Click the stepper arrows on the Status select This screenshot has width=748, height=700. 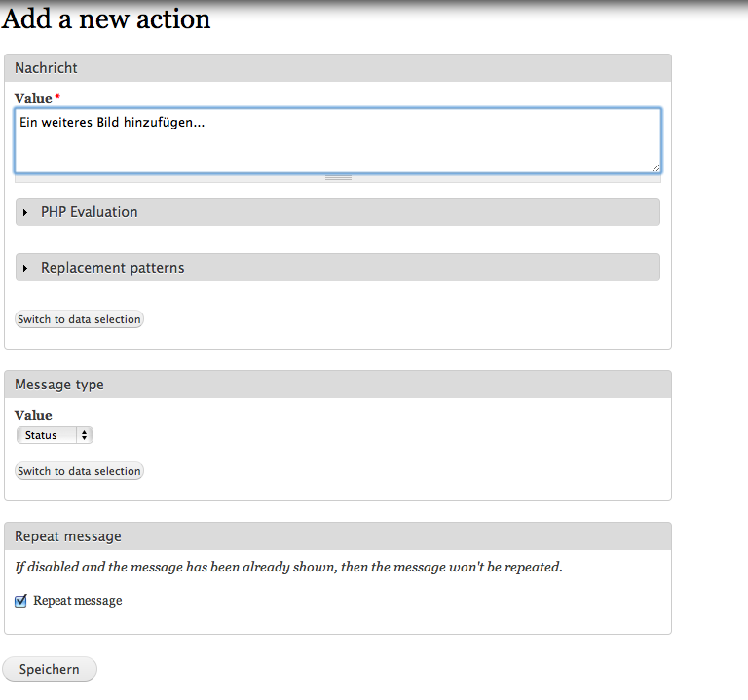pyautogui.click(x=85, y=435)
